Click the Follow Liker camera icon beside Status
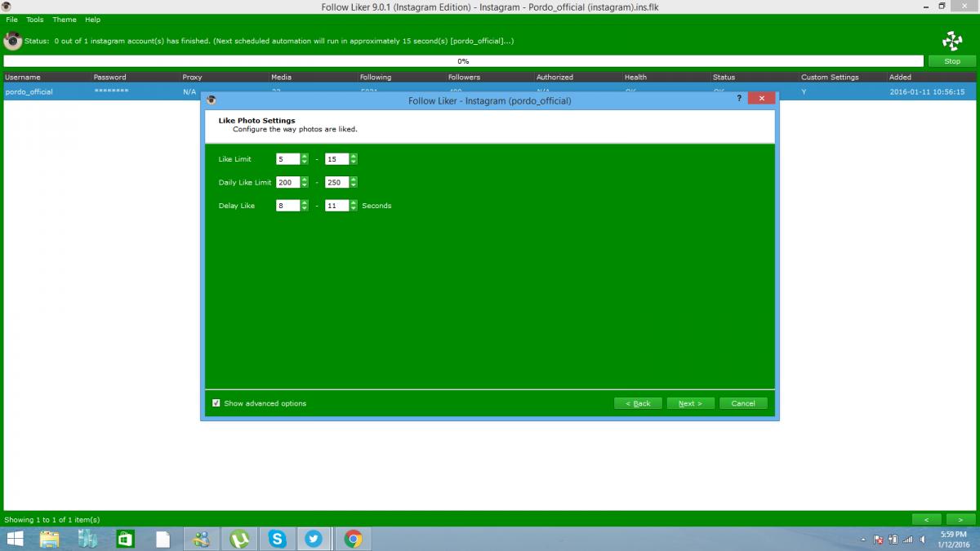The height and width of the screenshot is (551, 980). tap(12, 41)
